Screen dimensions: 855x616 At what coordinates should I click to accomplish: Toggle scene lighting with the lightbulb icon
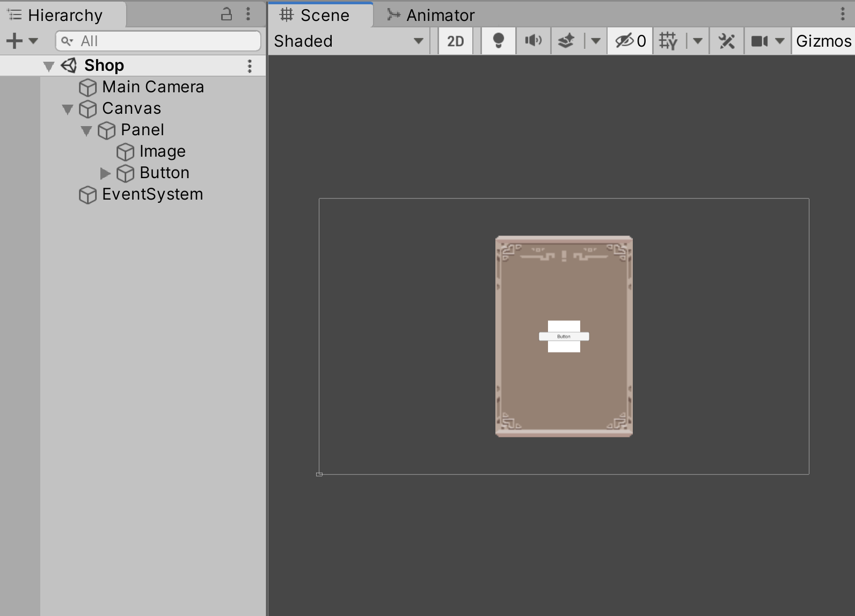coord(498,41)
